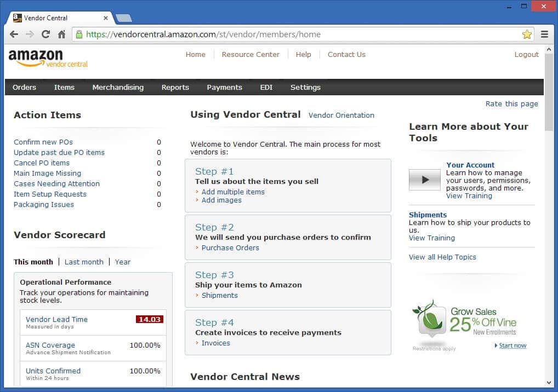Open Main Image Missing action item
This screenshot has height=392, width=558.
[47, 174]
